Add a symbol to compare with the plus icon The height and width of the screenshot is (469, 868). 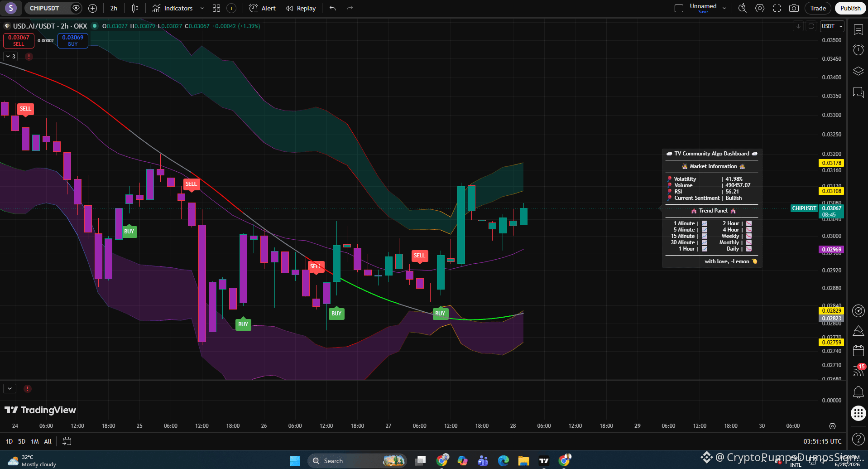point(93,8)
